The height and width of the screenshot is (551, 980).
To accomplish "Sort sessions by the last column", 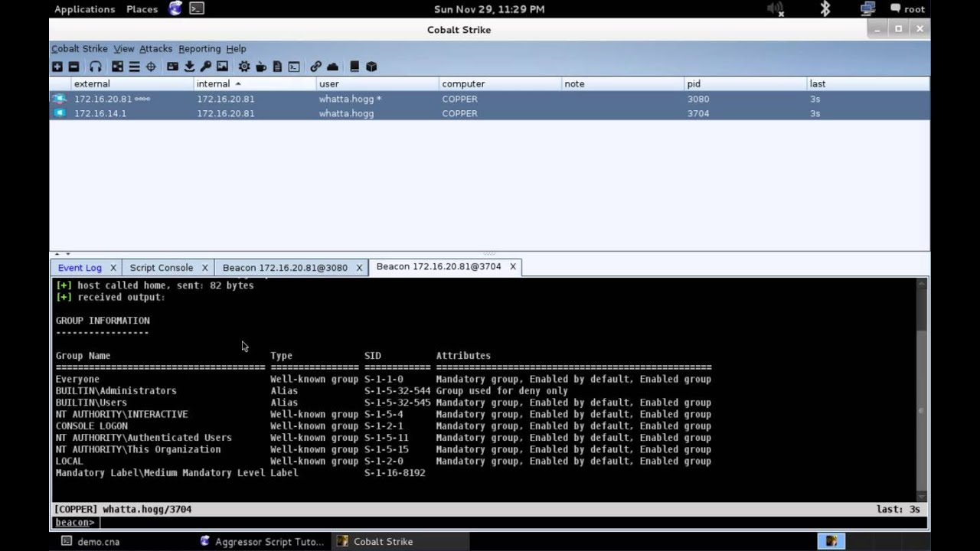I will [x=868, y=83].
